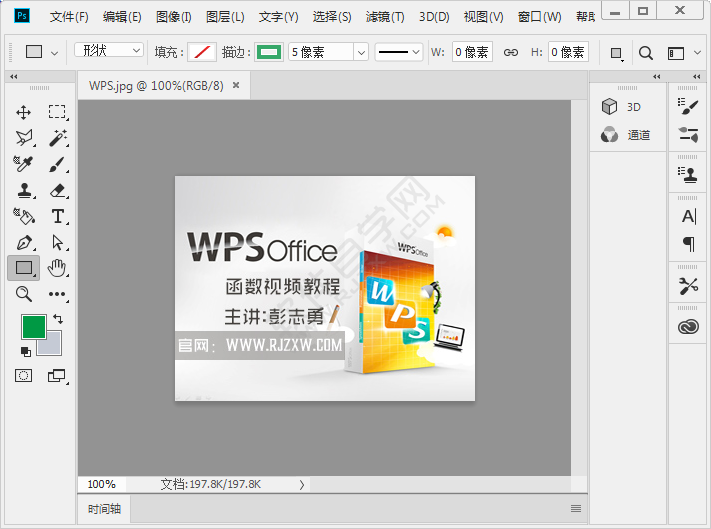
Task: Open the 图像(I) menu
Action: [174, 17]
